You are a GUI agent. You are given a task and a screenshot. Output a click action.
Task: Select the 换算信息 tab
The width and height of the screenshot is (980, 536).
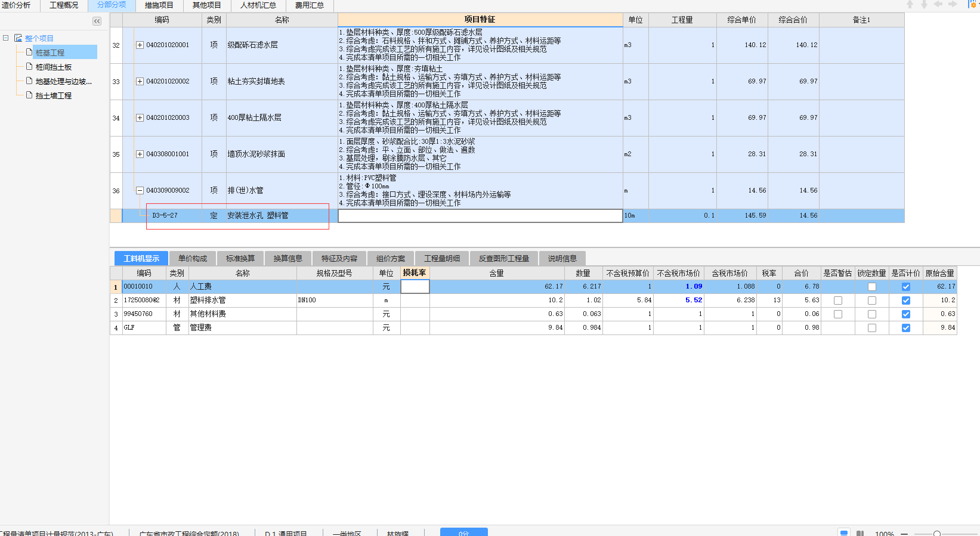pos(288,258)
